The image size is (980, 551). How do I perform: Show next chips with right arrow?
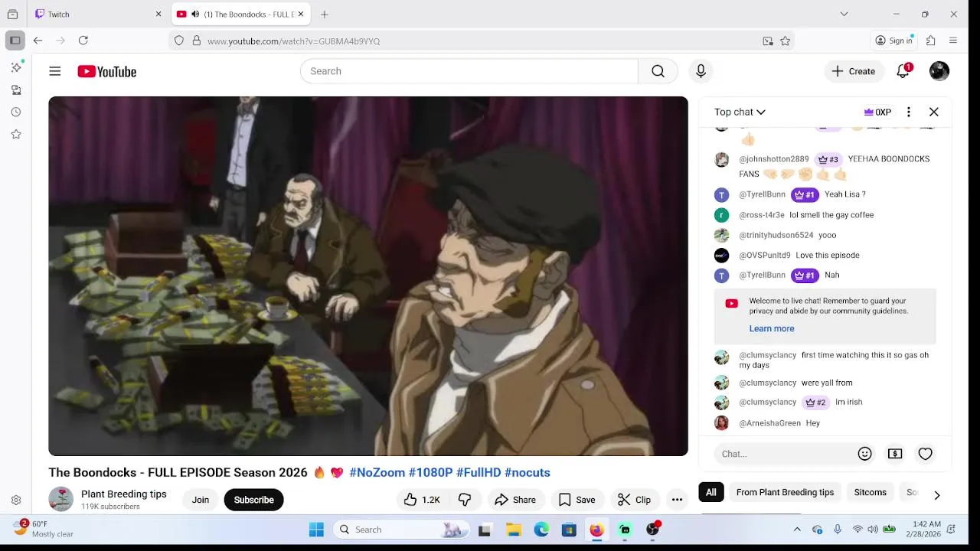click(936, 494)
